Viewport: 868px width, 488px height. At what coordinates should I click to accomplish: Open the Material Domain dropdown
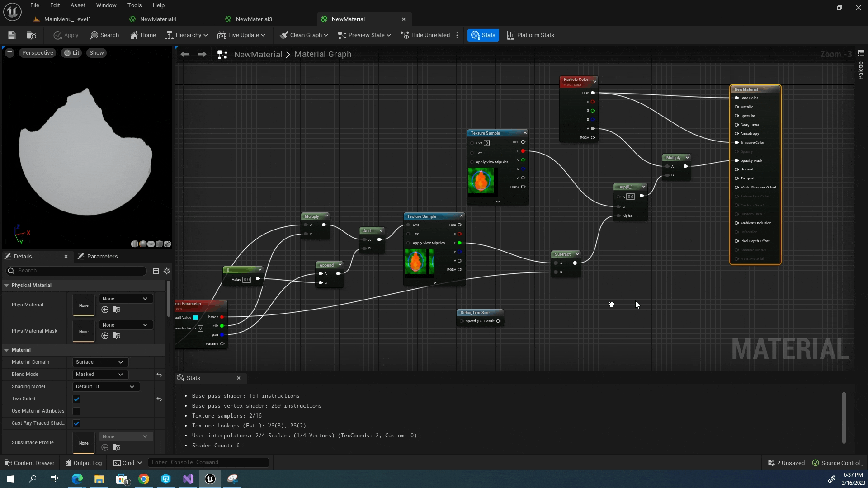(x=100, y=362)
